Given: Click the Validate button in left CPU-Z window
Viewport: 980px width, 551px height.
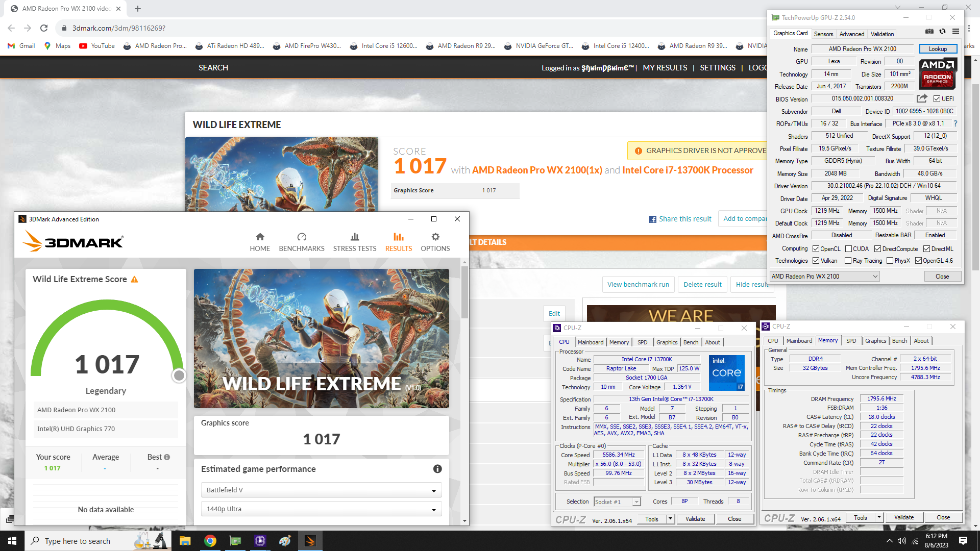Looking at the screenshot, I should pos(695,519).
